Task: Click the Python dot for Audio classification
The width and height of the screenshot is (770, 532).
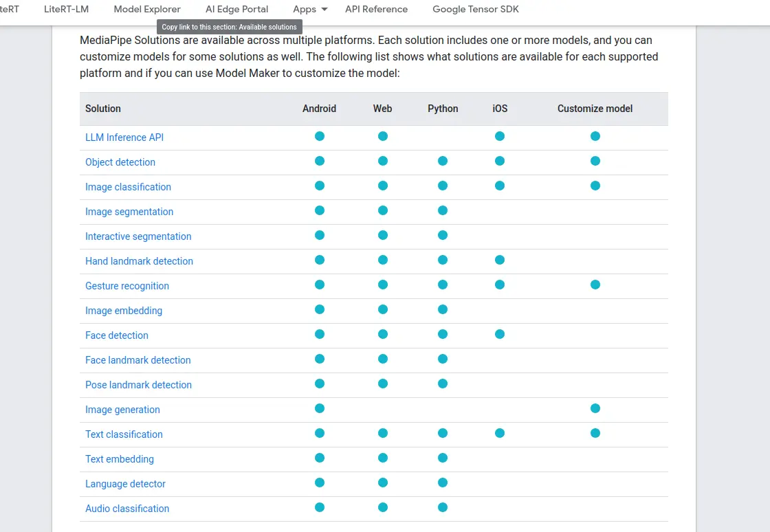Action: pyautogui.click(x=443, y=507)
